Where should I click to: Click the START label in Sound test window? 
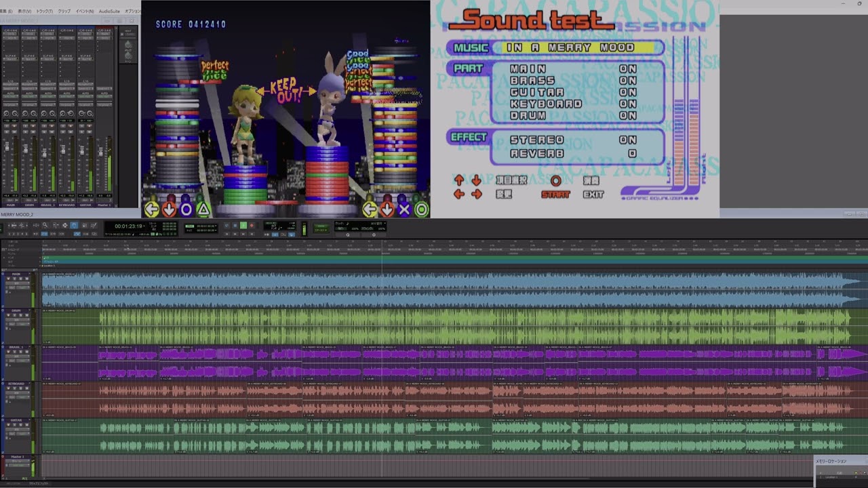(555, 195)
